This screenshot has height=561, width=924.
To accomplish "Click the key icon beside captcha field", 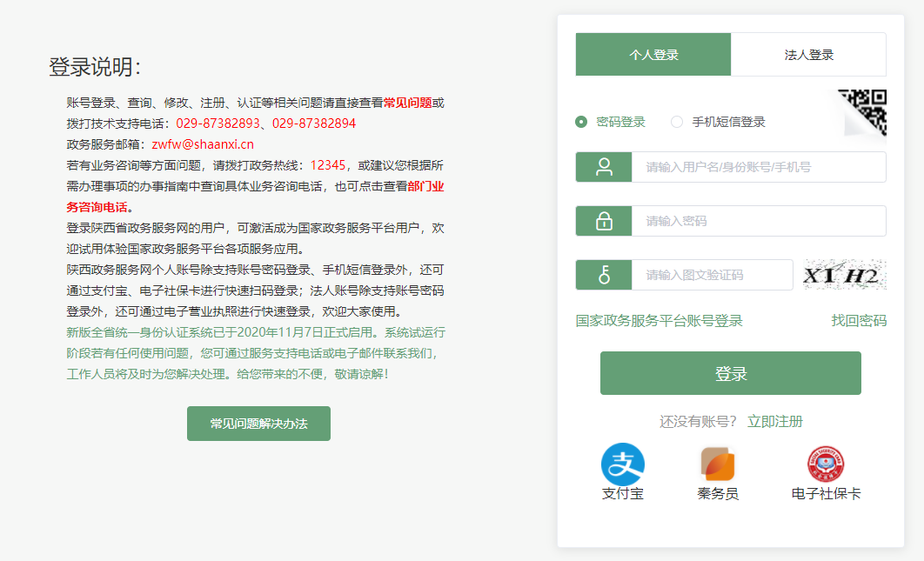I will tap(604, 275).
